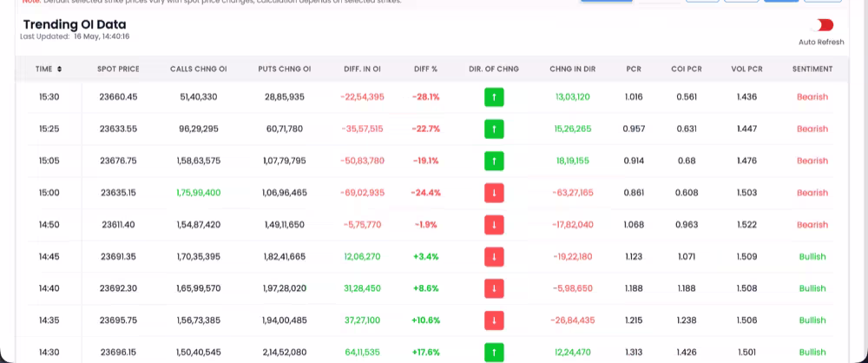Click Bearish sentiment in 15:30 row
The height and width of the screenshot is (363, 868).
click(812, 97)
